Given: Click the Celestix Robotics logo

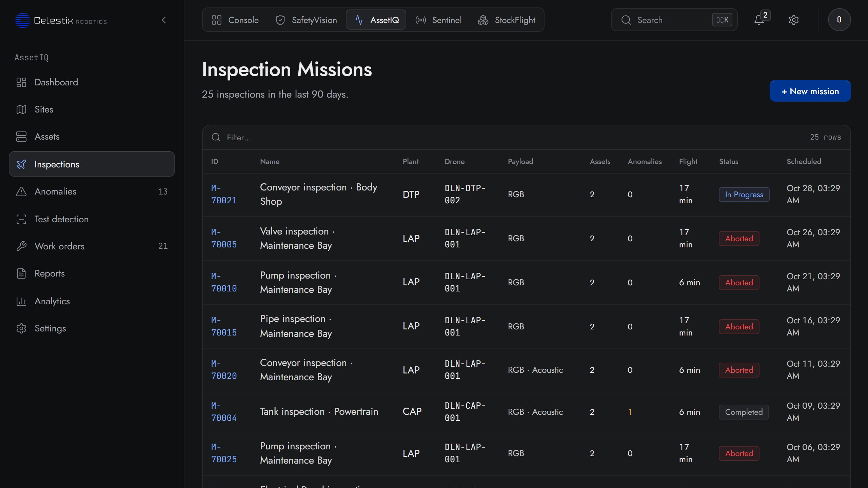Looking at the screenshot, I should point(61,20).
